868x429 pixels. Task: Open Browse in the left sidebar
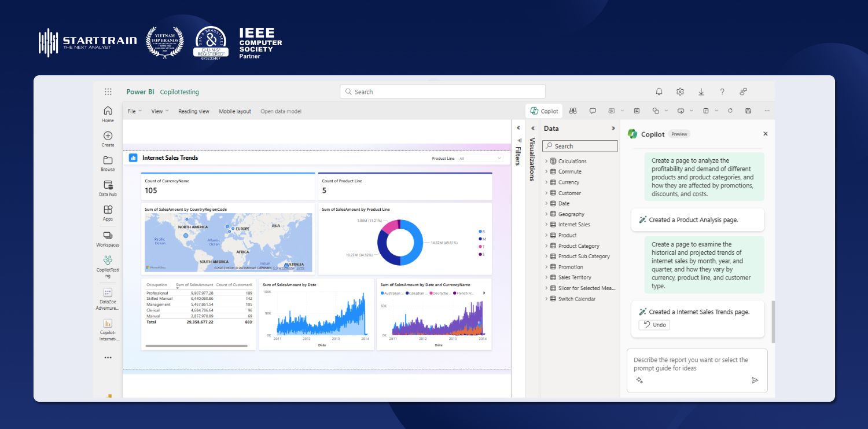(108, 163)
